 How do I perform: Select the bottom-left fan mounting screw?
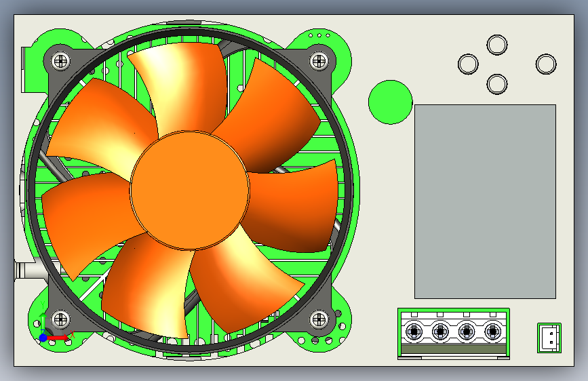pos(60,319)
